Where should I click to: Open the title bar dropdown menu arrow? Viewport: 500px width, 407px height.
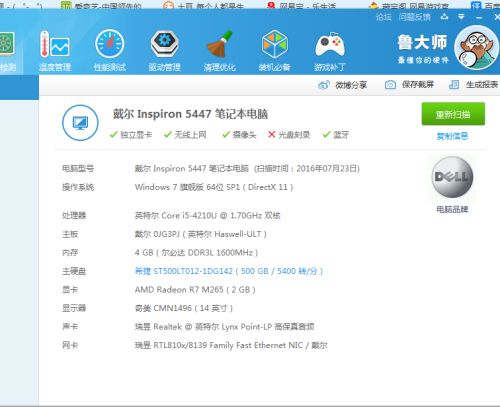tap(461, 17)
